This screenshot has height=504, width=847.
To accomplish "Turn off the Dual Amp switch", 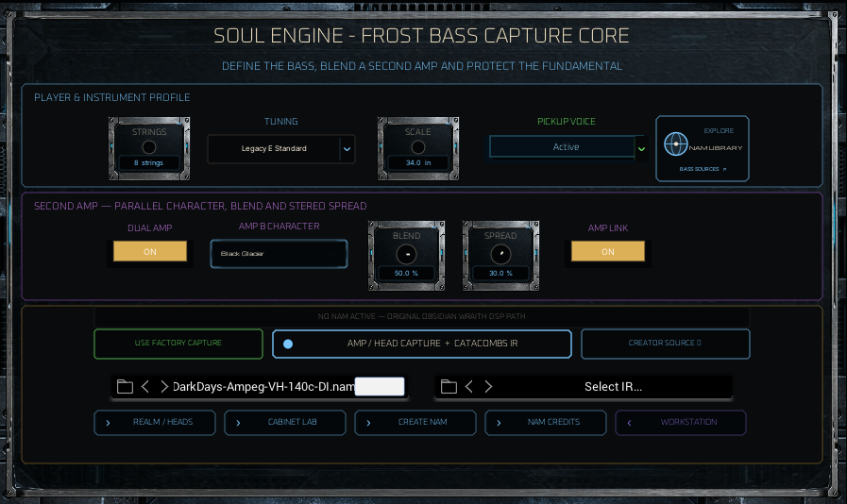I will [149, 252].
